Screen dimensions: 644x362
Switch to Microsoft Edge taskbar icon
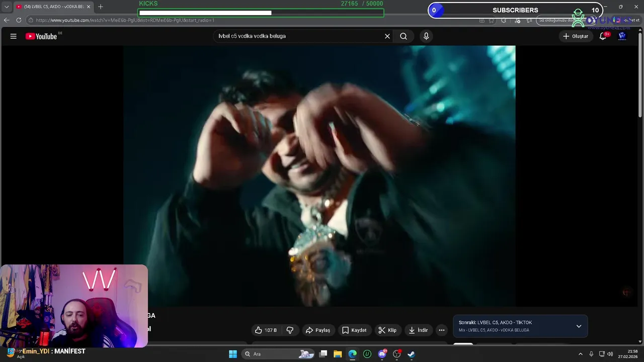click(x=353, y=354)
